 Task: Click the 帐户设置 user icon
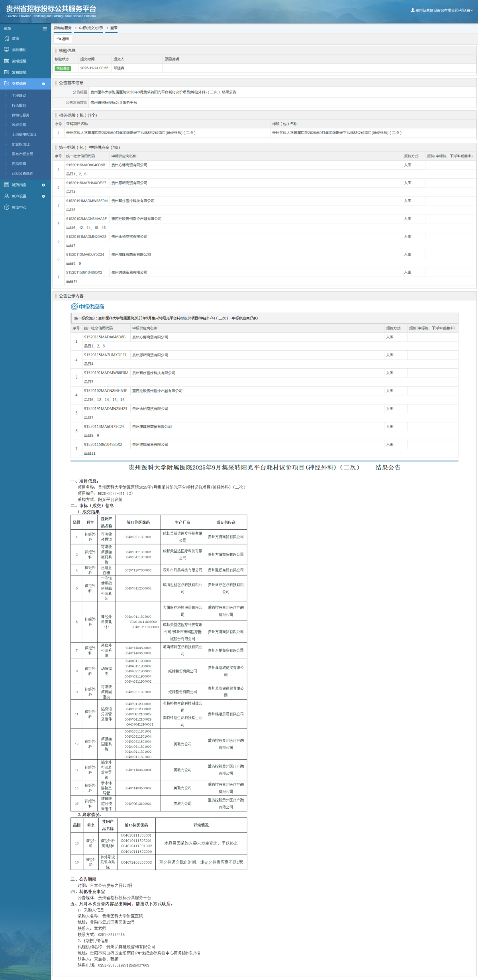pyautogui.click(x=6, y=196)
